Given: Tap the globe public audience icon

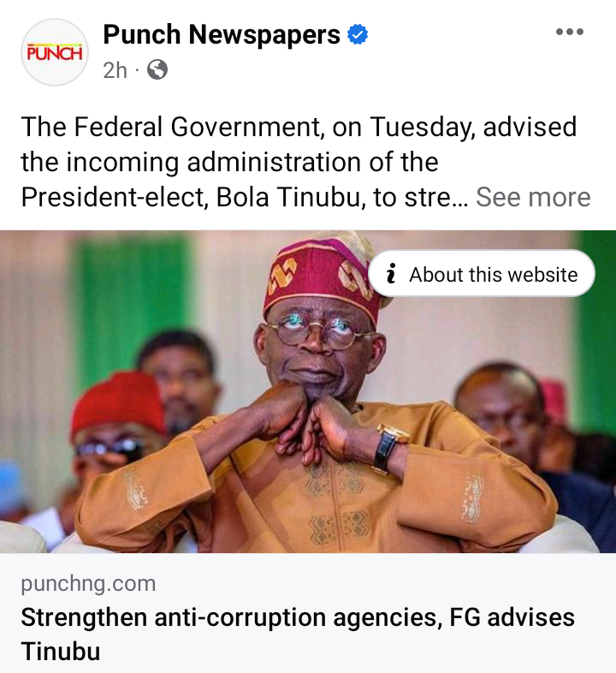Looking at the screenshot, I should (157, 69).
